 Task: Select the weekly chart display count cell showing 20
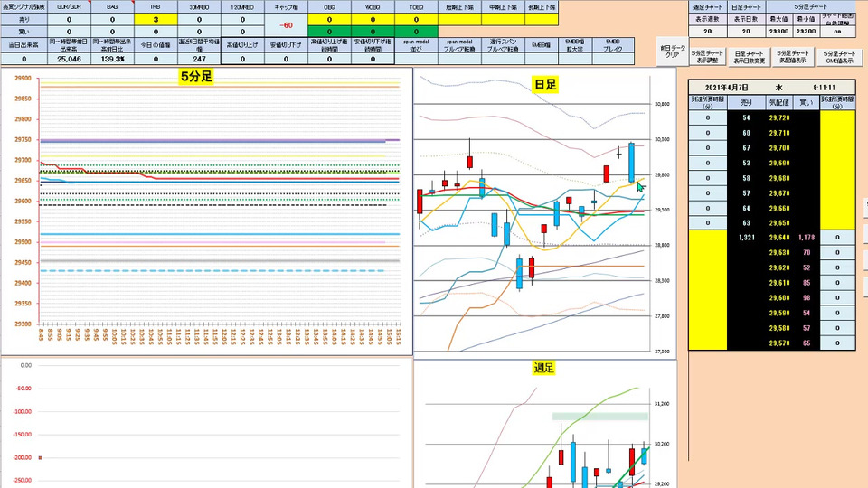(x=707, y=32)
